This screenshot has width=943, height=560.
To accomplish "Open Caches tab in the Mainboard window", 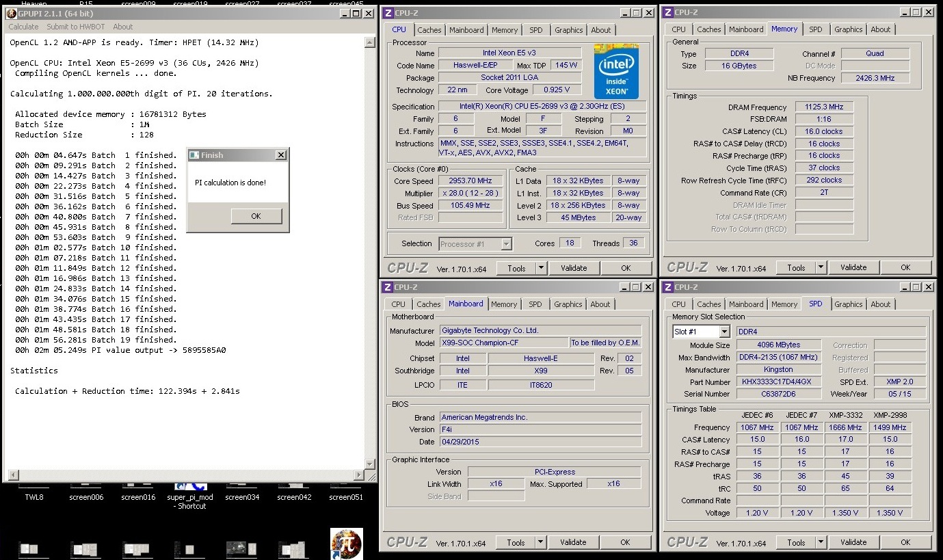I will [x=429, y=304].
